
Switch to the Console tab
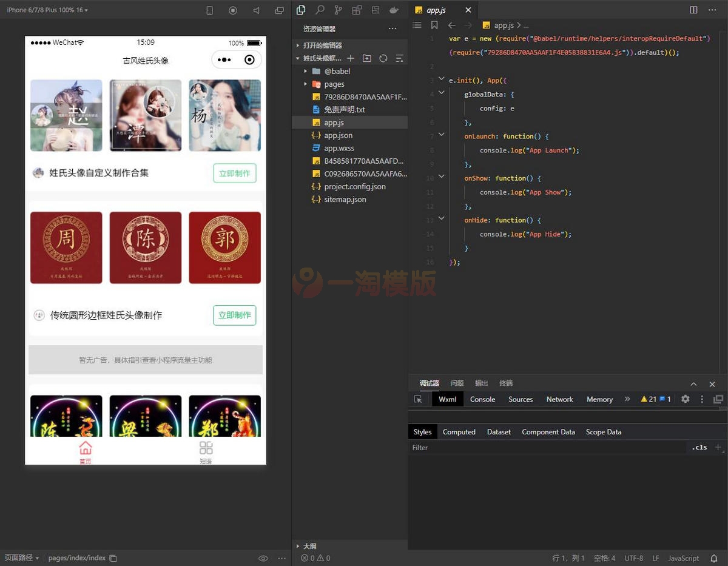click(482, 399)
